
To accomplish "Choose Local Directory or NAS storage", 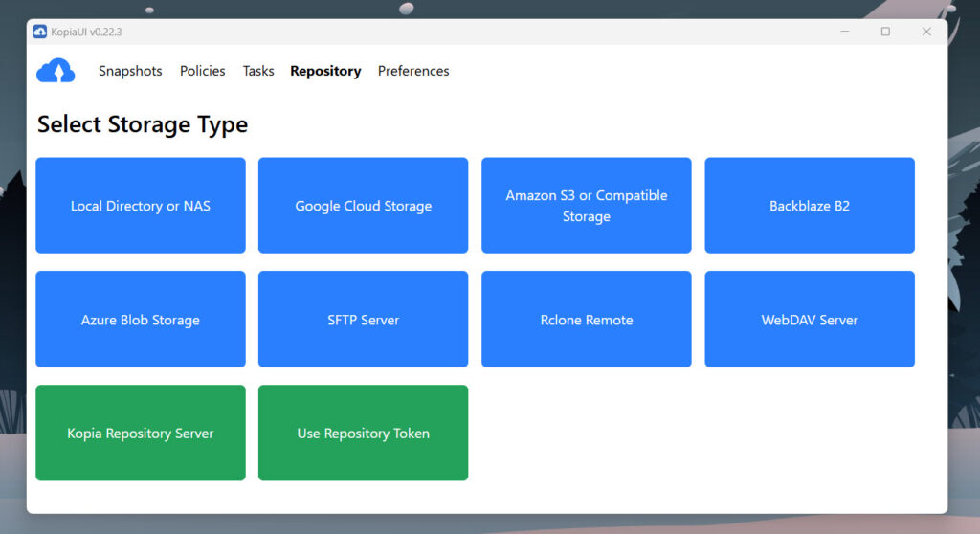I will click(141, 206).
